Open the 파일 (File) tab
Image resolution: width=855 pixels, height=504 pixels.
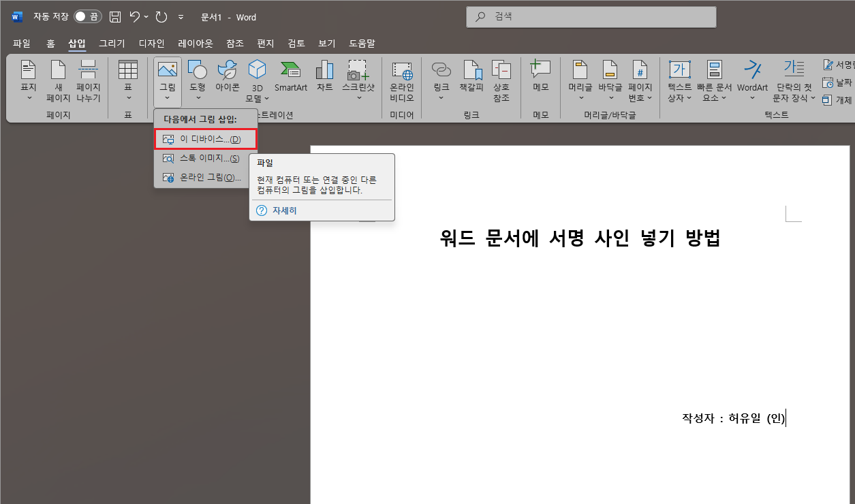pos(22,44)
